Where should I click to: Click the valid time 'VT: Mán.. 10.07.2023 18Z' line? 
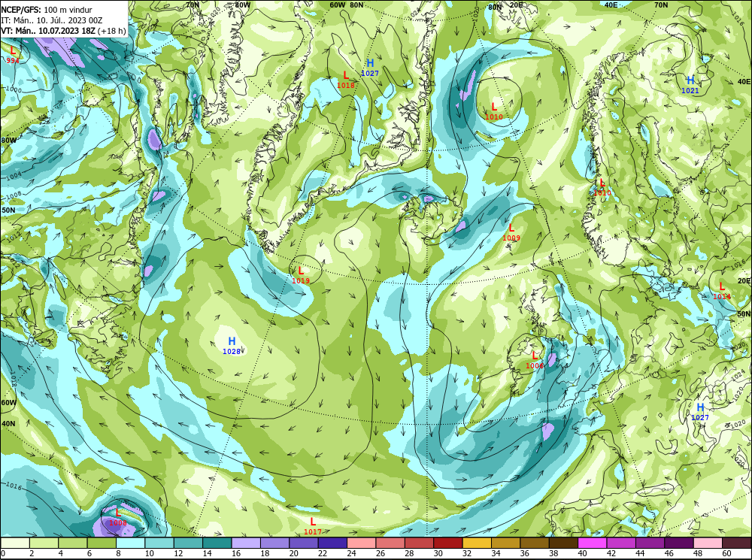[48, 31]
